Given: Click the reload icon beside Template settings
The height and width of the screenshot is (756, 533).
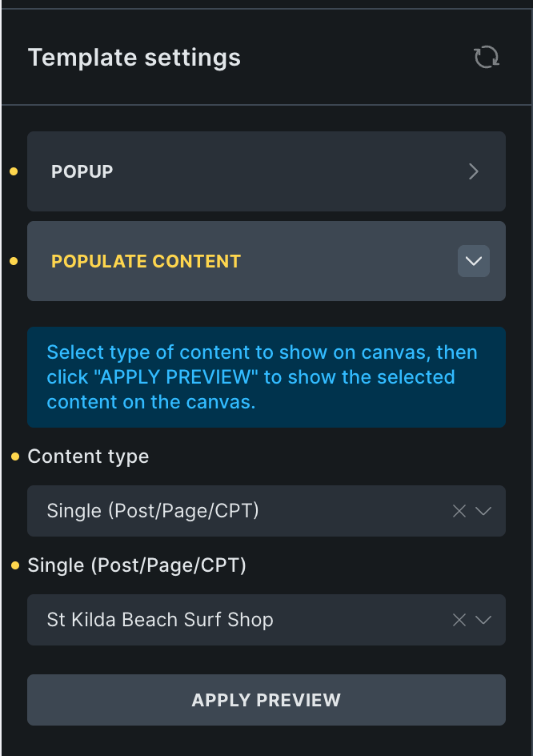Looking at the screenshot, I should 487,58.
